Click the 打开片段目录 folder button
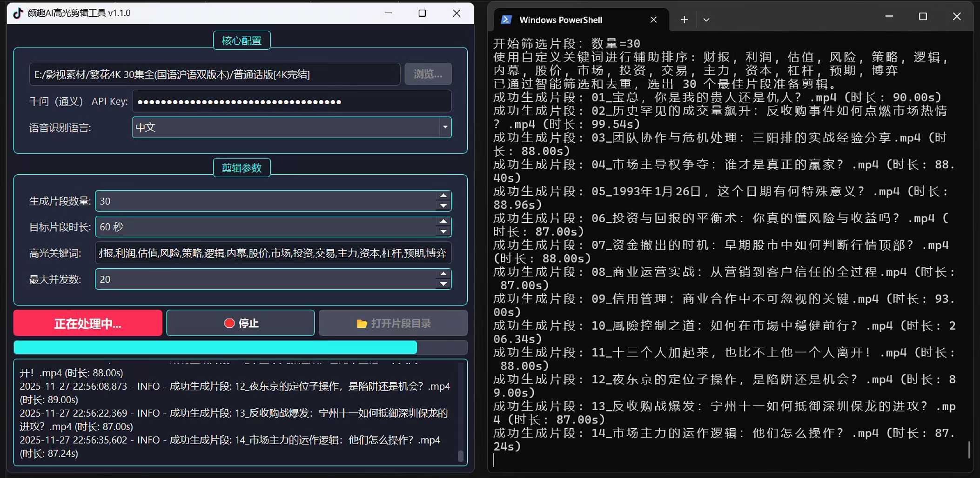 393,323
